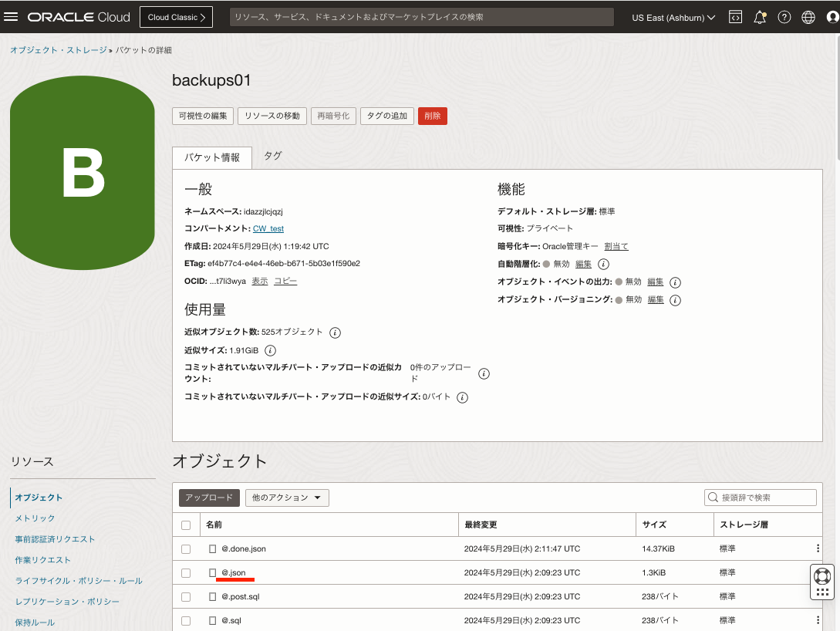Click the file icon of @.done.json

(213, 549)
